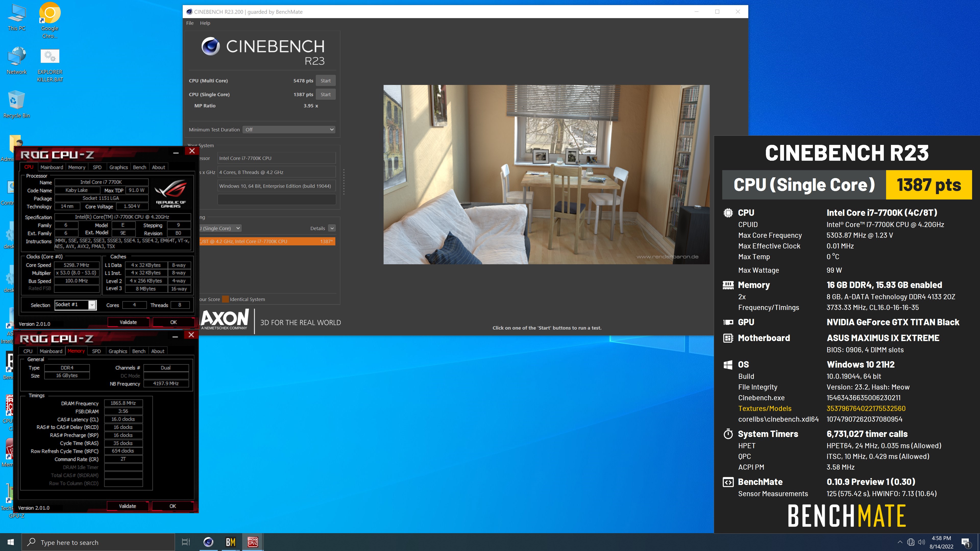Switch to Graphics tab in lower CPU-Z
Screen dimensions: 980x551
[x=118, y=351]
